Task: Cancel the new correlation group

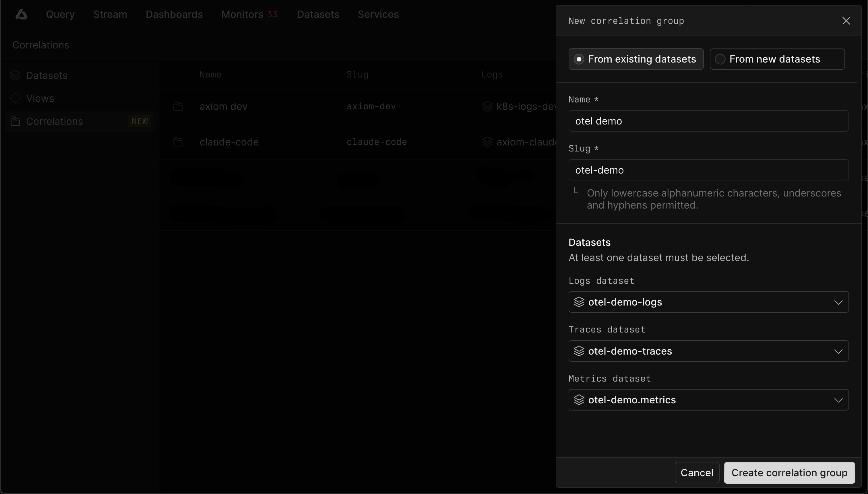Action: [697, 472]
